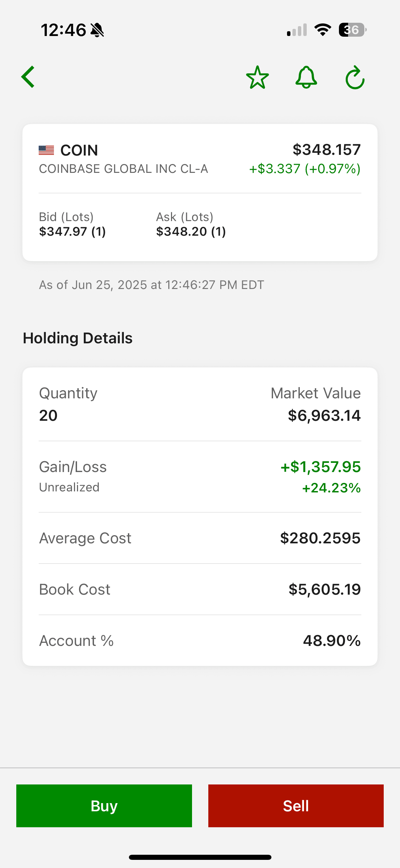Image resolution: width=400 pixels, height=868 pixels.
Task: Tap the battery indicator showing 36
Action: pyautogui.click(x=352, y=30)
